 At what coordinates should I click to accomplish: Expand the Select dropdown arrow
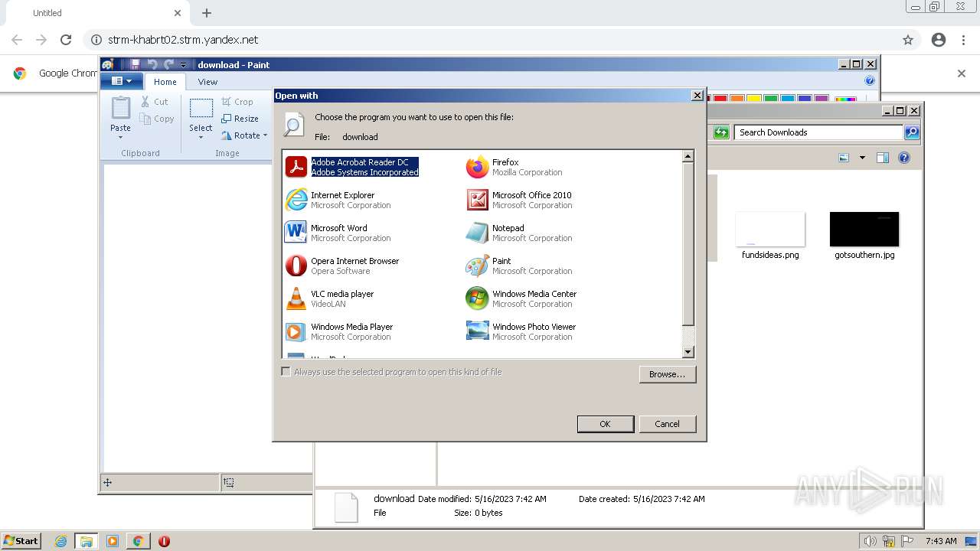(x=201, y=138)
